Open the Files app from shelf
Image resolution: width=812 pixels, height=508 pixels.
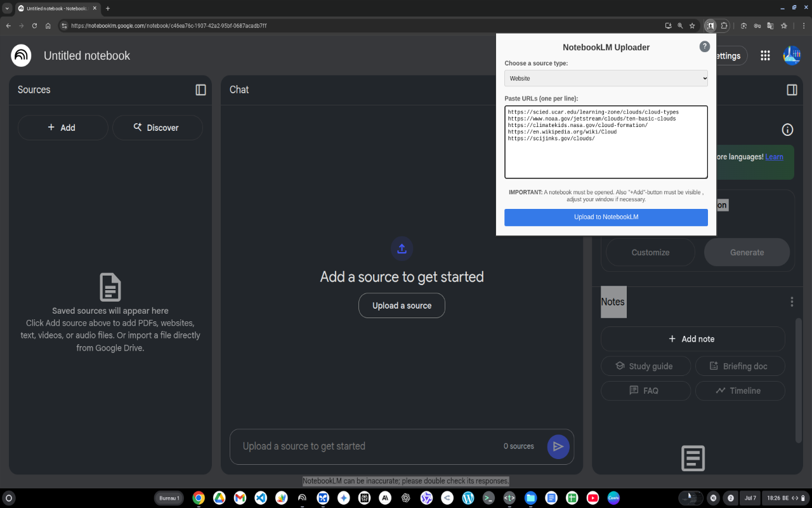tap(530, 498)
